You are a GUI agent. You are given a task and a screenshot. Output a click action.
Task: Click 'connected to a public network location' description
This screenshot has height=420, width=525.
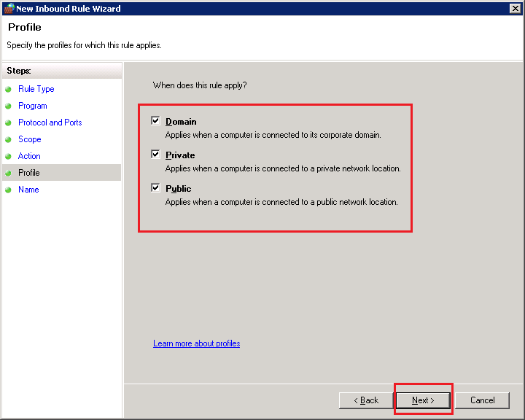(281, 202)
